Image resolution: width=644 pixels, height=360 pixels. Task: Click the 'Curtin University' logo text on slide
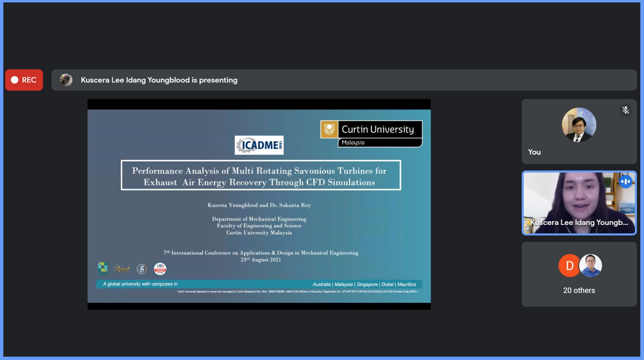coord(378,129)
